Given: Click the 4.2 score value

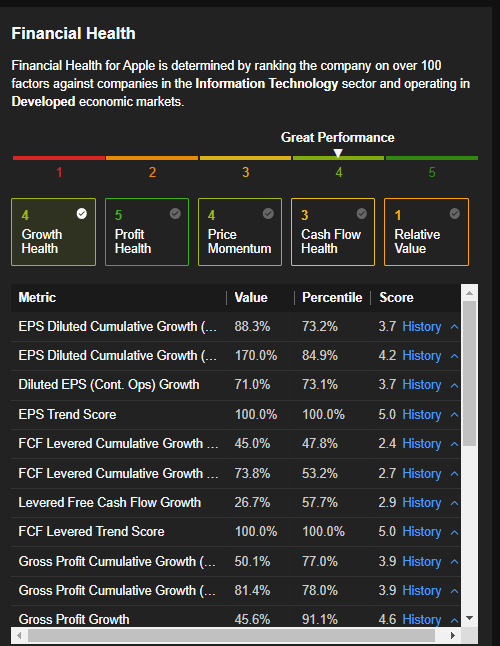Looking at the screenshot, I should point(387,356).
